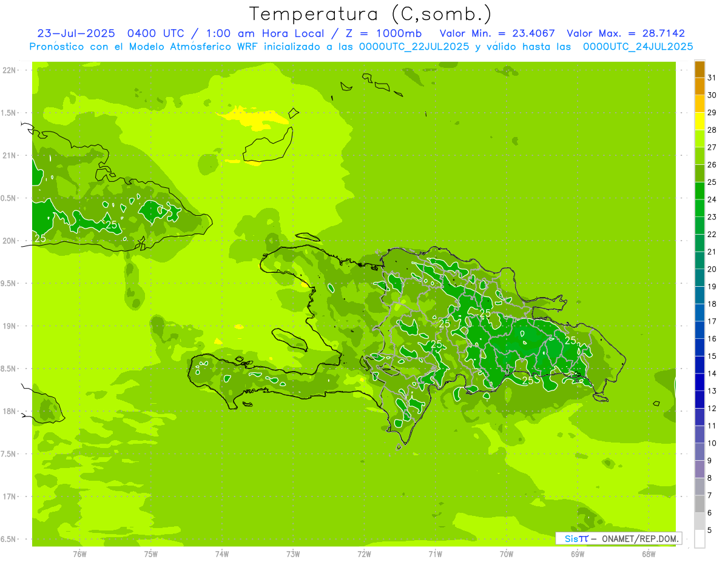Click the legend value '21'

[x=712, y=252]
